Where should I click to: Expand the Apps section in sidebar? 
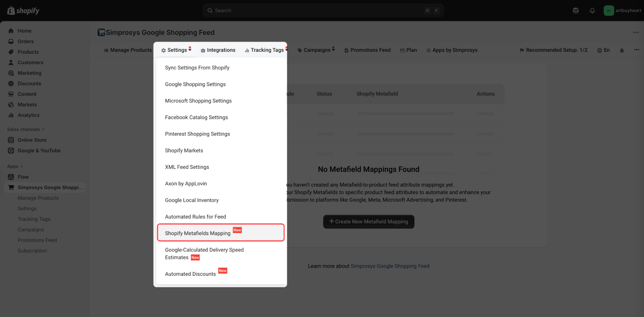coord(15,166)
